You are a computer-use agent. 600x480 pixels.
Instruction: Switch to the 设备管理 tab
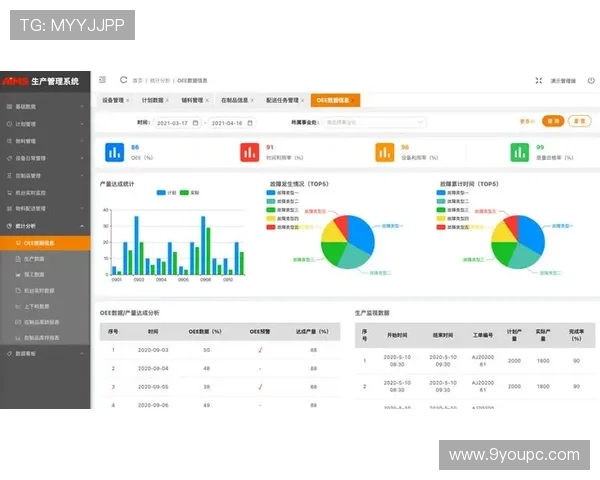tap(114, 100)
